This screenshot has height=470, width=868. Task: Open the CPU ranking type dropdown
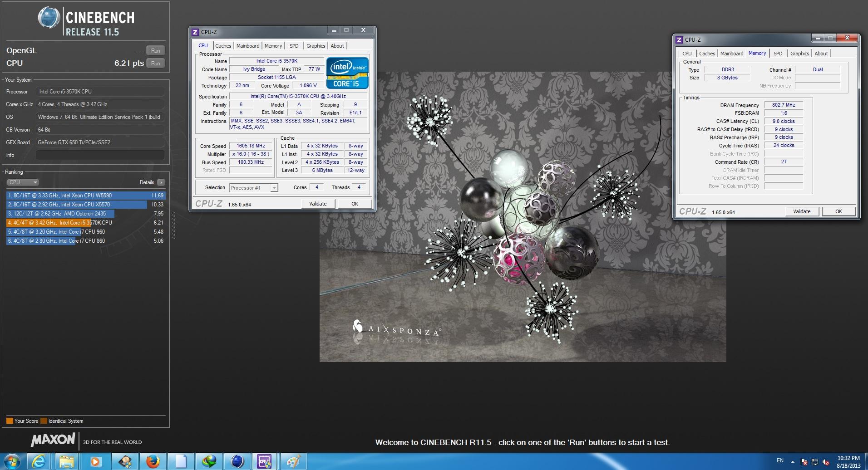(x=23, y=182)
